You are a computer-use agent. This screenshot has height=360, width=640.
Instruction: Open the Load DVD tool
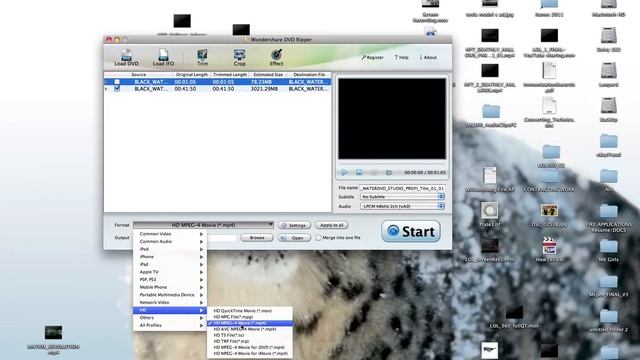coord(126,58)
